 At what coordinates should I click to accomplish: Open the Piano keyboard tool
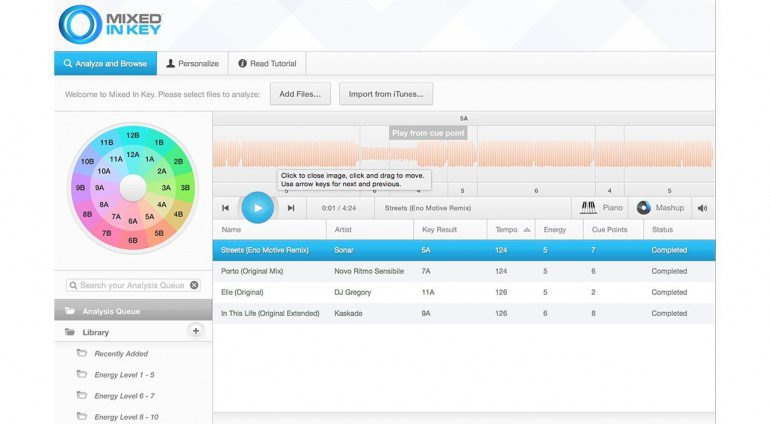pos(602,208)
